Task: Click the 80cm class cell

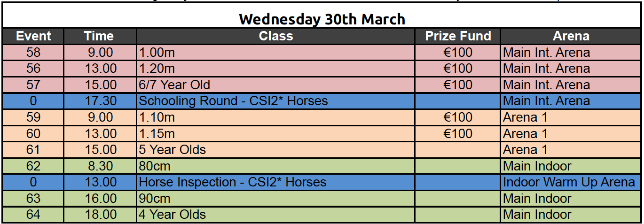Action: tap(275, 166)
